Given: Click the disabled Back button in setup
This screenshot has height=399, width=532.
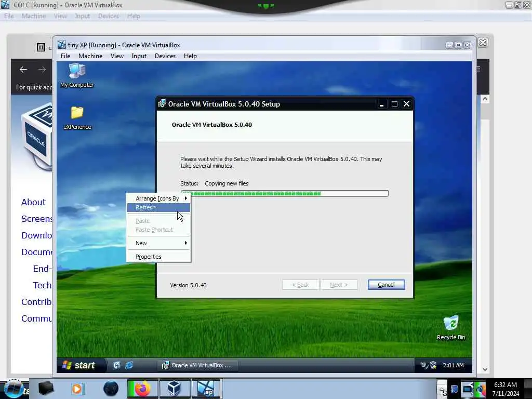Looking at the screenshot, I should click(x=300, y=285).
